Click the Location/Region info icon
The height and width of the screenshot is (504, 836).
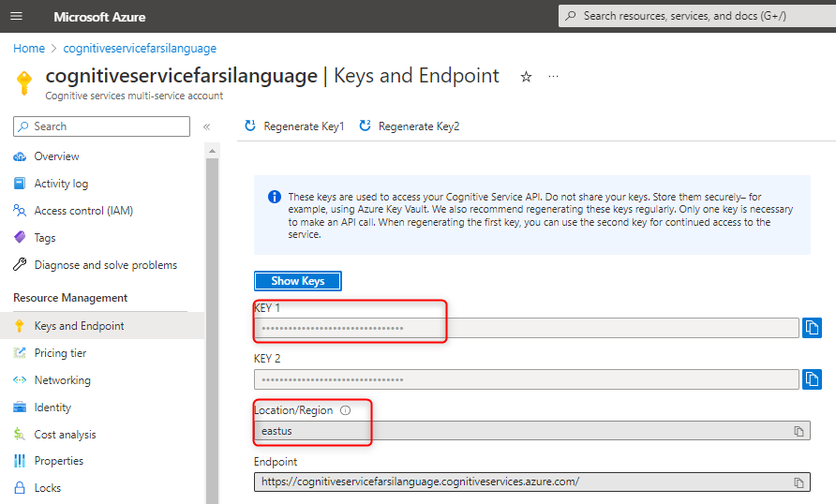coord(345,410)
